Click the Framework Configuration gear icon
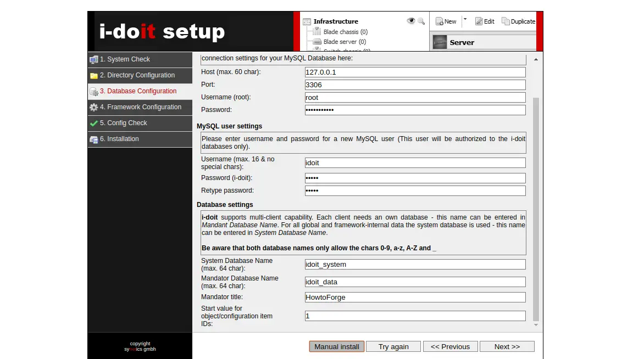Screen dimensions: 644x359 (94, 108)
